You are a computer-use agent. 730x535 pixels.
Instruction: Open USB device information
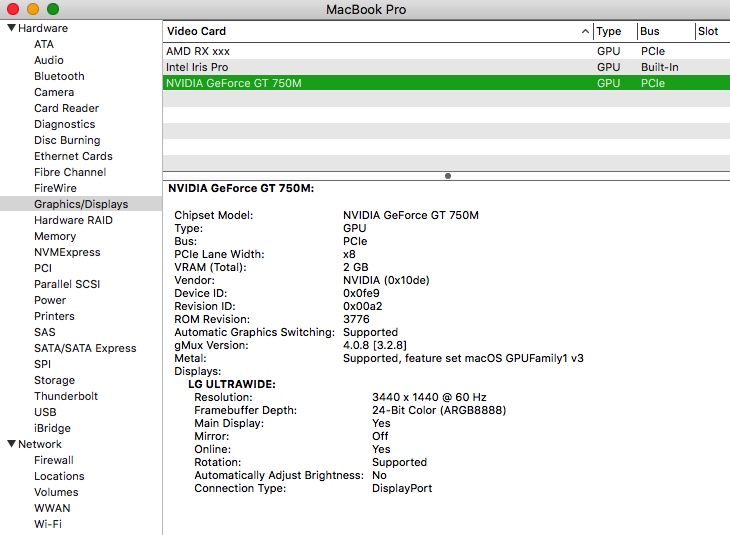tap(45, 412)
